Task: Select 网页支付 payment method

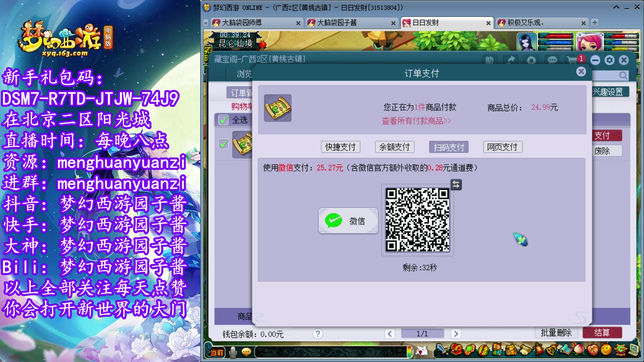Action: (502, 147)
